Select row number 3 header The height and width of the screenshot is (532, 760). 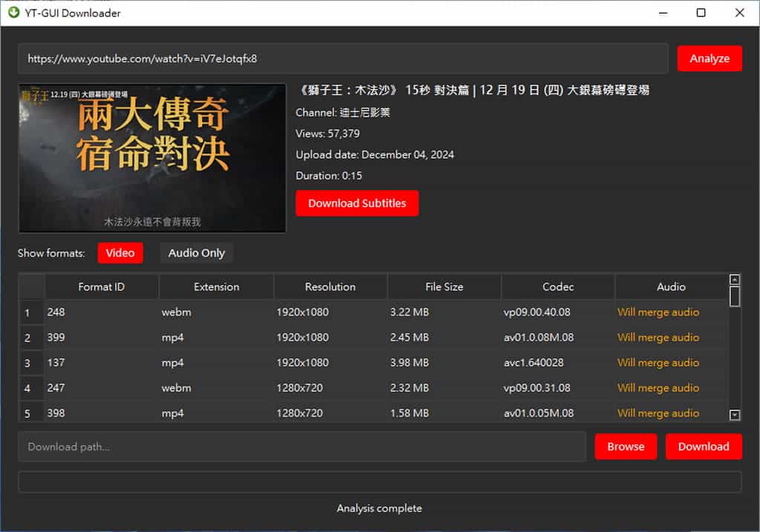(27, 363)
